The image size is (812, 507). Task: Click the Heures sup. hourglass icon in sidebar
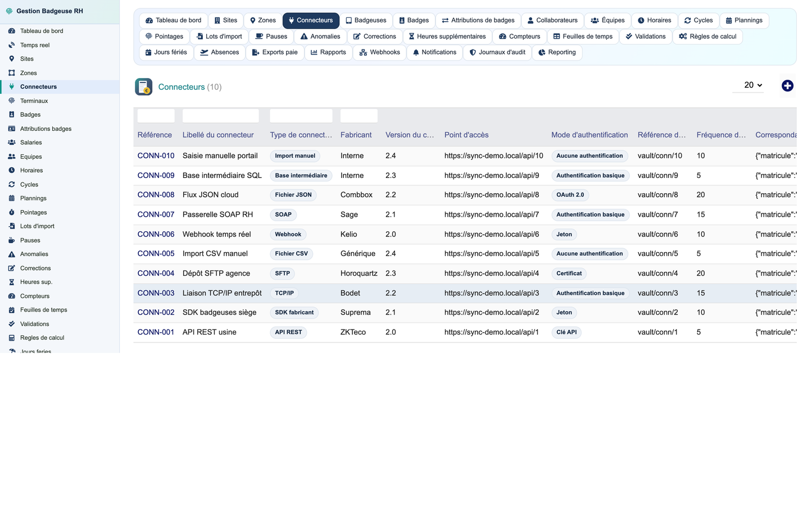11,282
